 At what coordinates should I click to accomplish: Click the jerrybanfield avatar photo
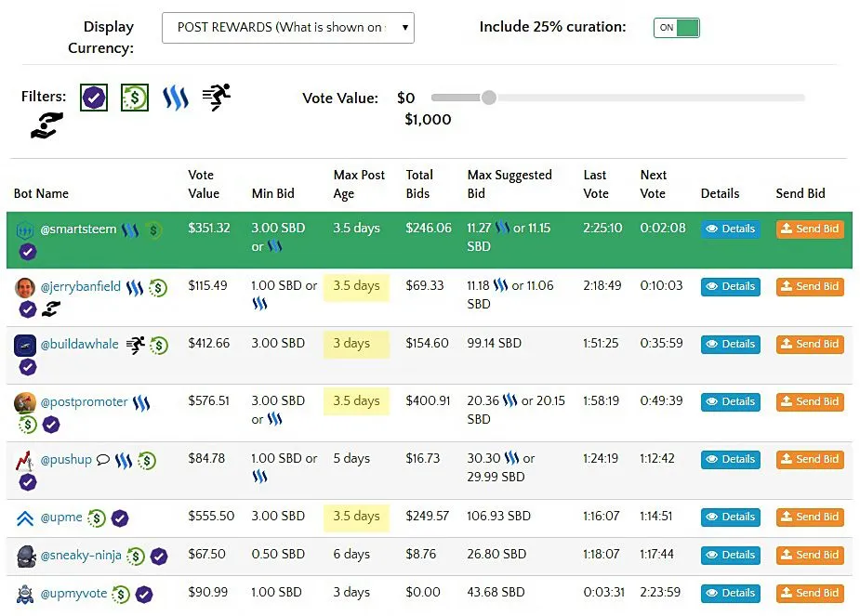pos(25,288)
